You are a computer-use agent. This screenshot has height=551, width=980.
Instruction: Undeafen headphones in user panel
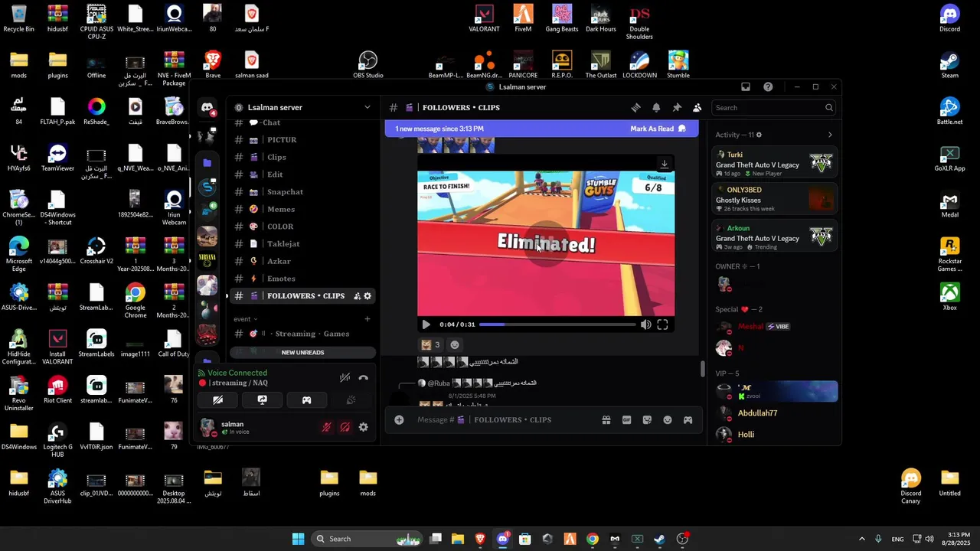[345, 427]
